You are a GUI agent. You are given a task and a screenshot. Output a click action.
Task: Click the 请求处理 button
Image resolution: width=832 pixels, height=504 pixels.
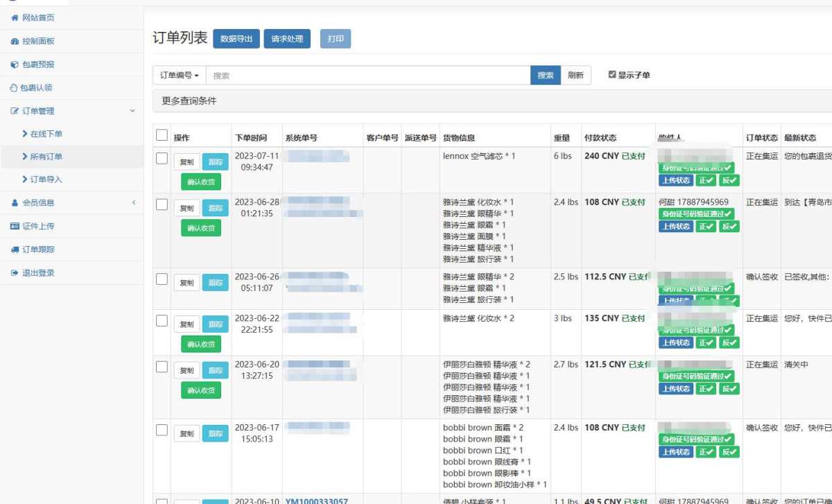click(287, 39)
